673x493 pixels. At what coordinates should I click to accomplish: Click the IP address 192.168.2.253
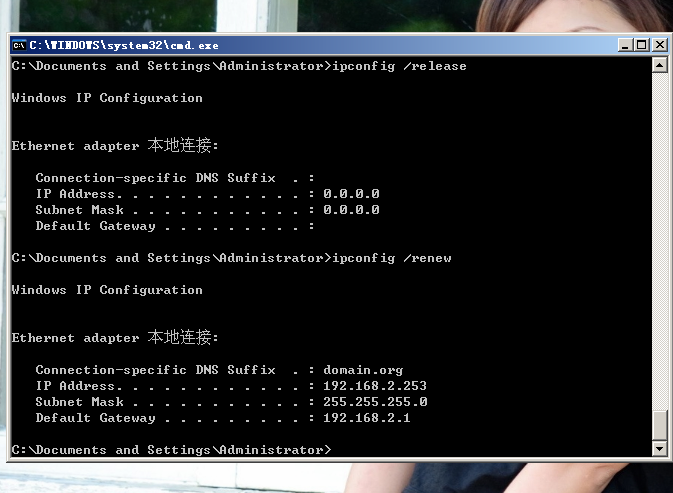[x=375, y=386]
